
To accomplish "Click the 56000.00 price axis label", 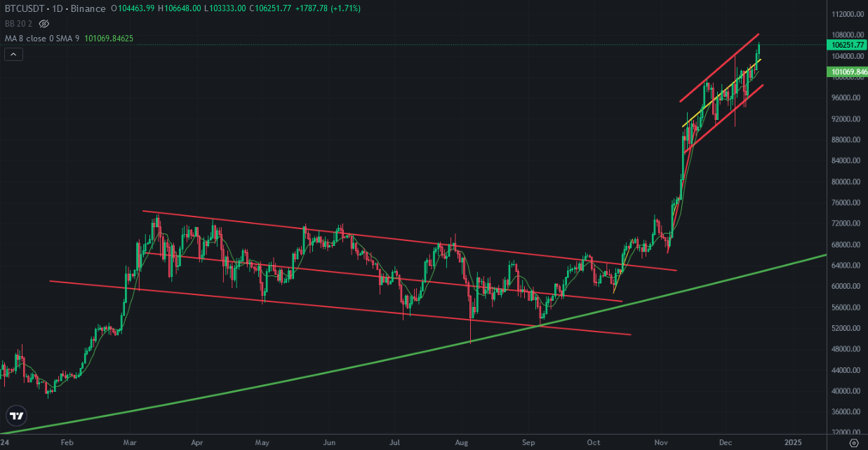I will coord(848,308).
